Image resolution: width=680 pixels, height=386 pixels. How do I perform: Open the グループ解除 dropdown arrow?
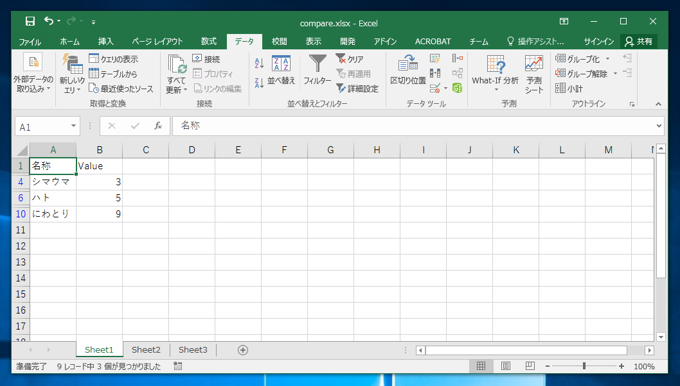(615, 74)
